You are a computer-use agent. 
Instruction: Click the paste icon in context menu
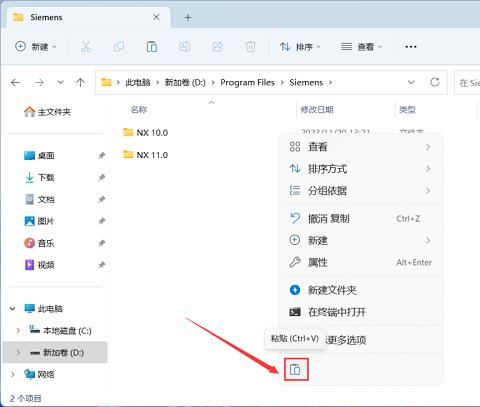coord(295,369)
